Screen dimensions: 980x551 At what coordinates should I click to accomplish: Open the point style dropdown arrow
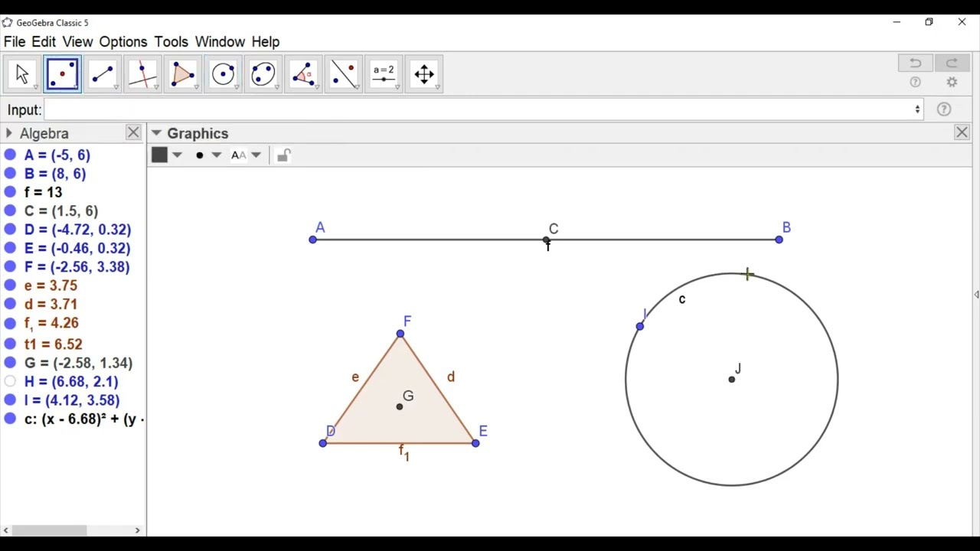(217, 155)
